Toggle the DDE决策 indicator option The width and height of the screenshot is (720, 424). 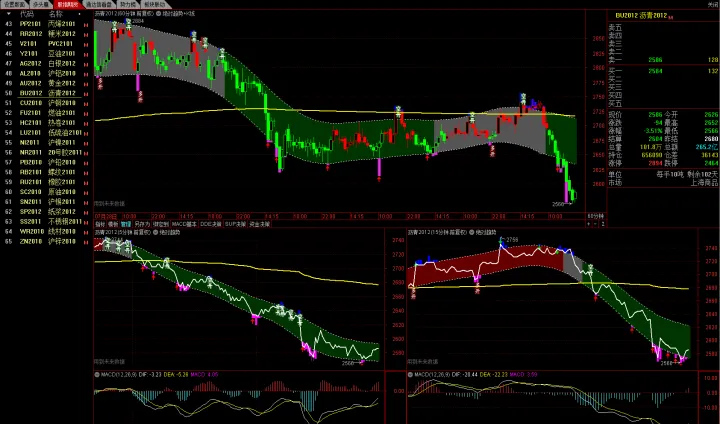[x=210, y=224]
